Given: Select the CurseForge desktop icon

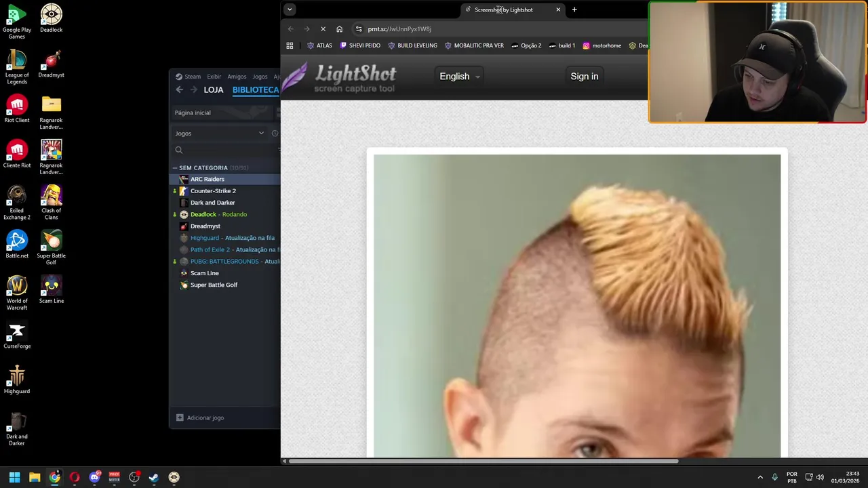Looking at the screenshot, I should pyautogui.click(x=17, y=335).
